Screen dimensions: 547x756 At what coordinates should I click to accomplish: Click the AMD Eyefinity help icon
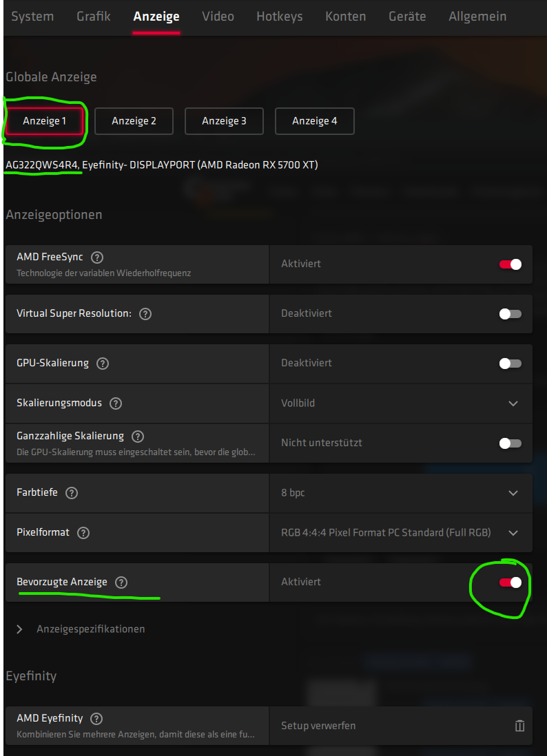(96, 719)
